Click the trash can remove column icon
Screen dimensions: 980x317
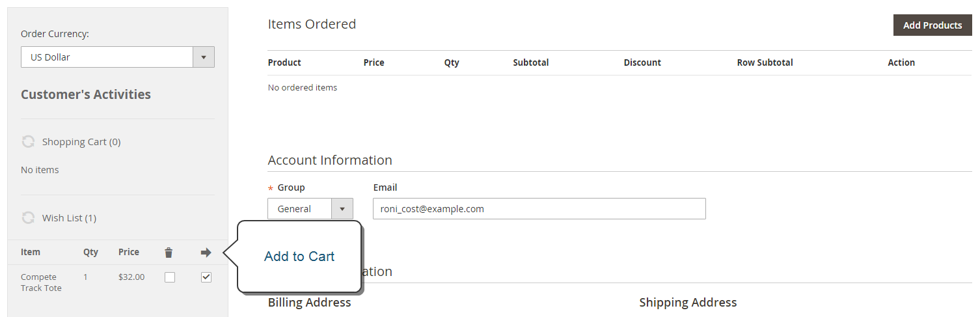point(169,253)
